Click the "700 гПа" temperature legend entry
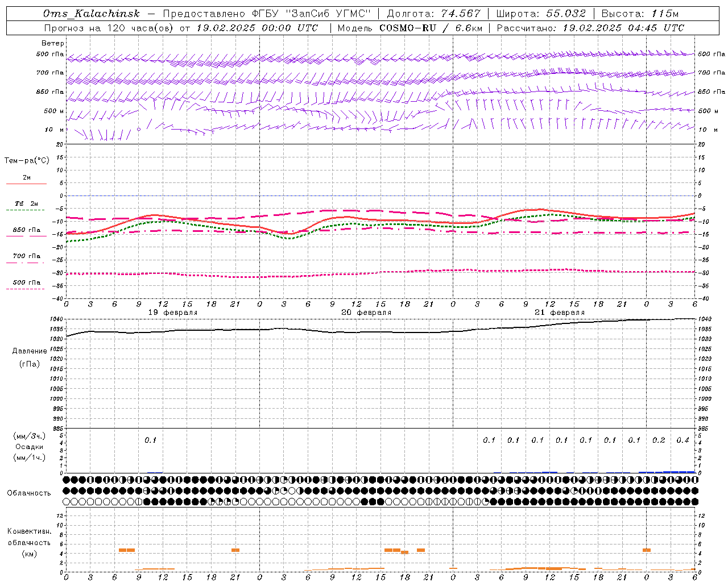This screenshot has width=728, height=582. click(x=27, y=256)
